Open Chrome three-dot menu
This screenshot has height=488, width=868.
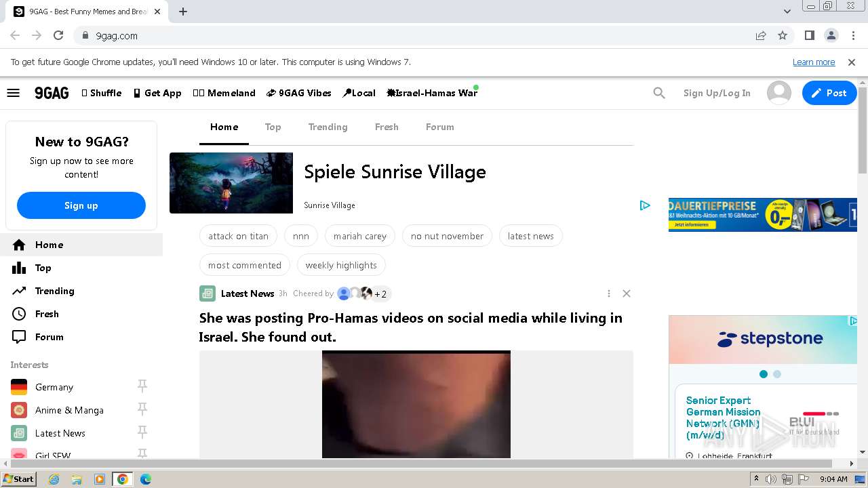[x=852, y=36]
